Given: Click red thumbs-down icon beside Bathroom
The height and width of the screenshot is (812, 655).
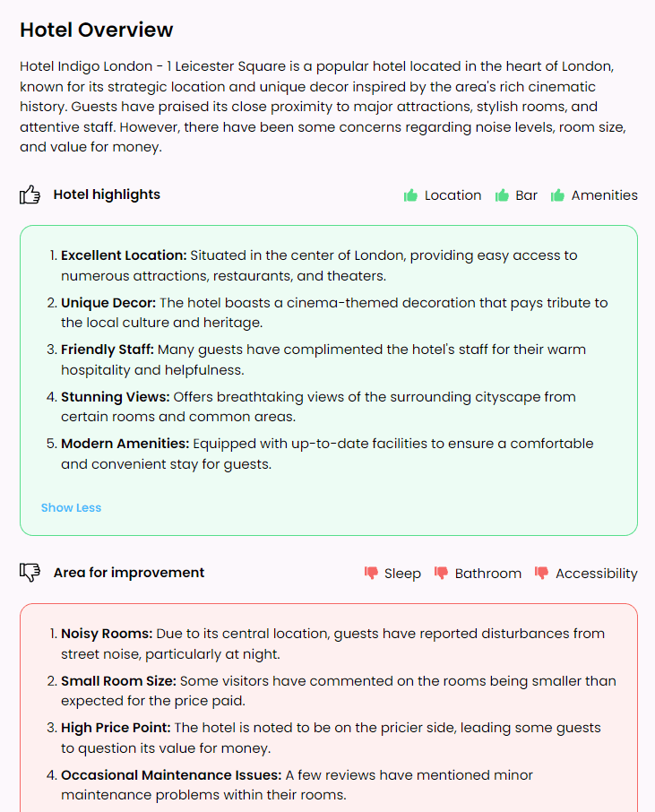Looking at the screenshot, I should point(441,573).
